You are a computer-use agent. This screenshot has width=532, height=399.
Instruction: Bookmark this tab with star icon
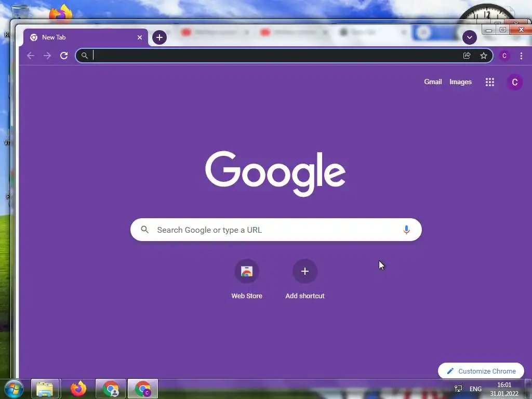pos(484,56)
